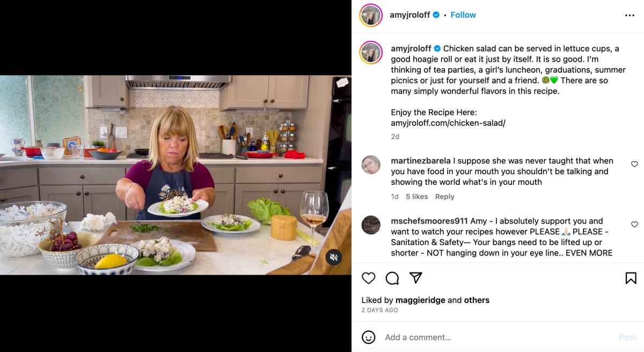This screenshot has height=352, width=644.
Task: Click the Post button to submit comment
Action: 628,337
